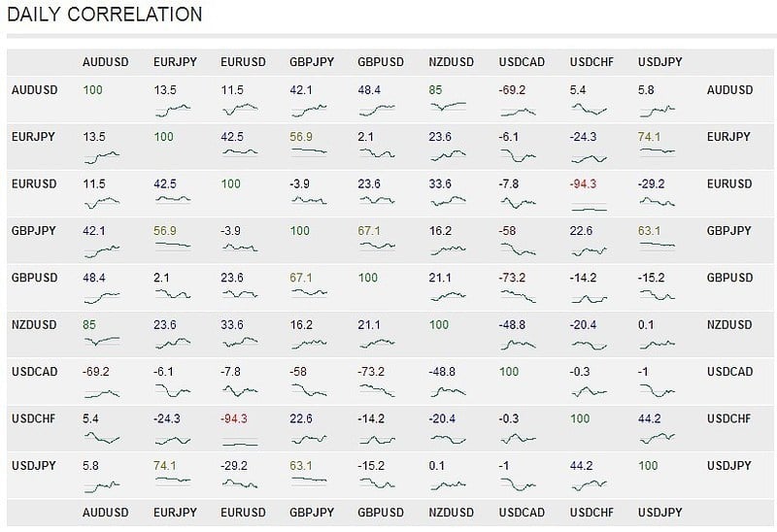Image resolution: width=777 pixels, height=532 pixels.
Task: Click the sparkline under 85 in the AUDUSD row
Action: (448, 105)
